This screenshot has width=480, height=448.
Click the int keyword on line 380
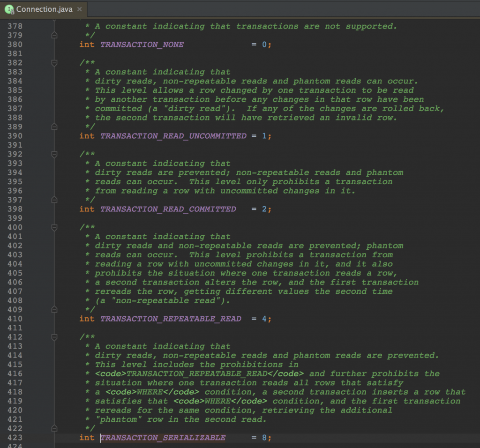click(87, 45)
